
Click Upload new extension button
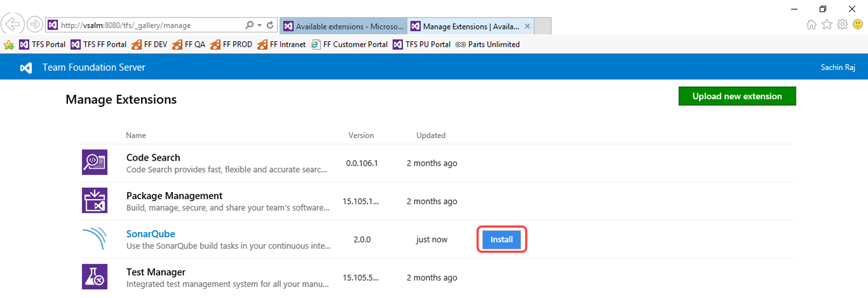click(x=737, y=96)
